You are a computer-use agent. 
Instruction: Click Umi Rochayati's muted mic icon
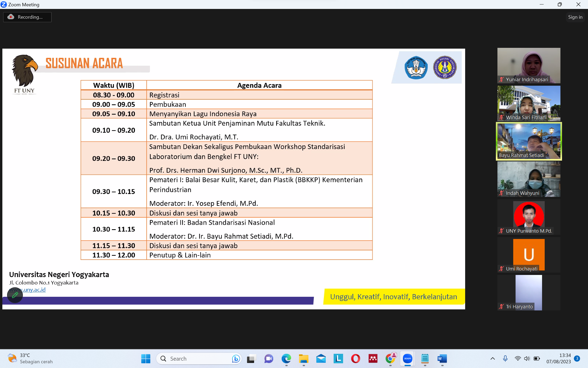click(501, 269)
